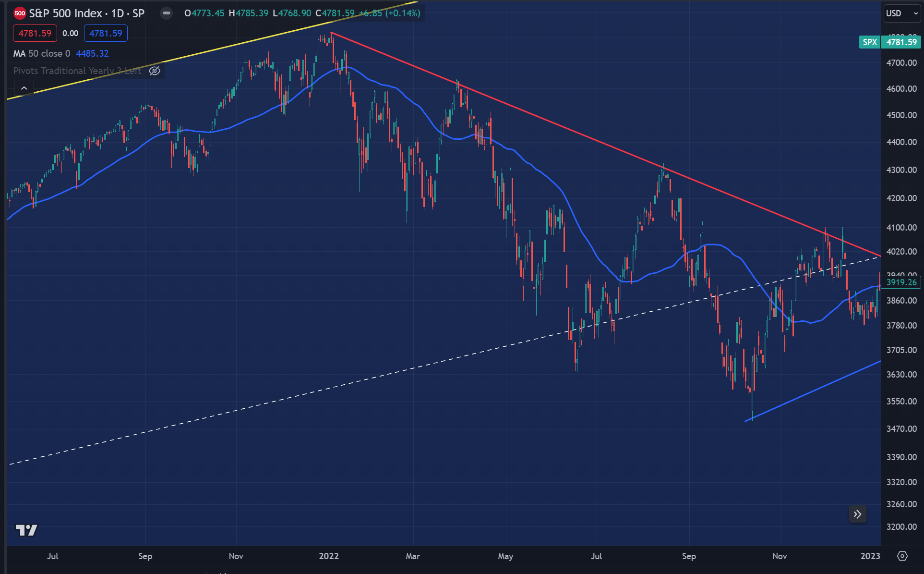Click the Nov label before 2022 on time axis
924x574 pixels.
click(x=236, y=556)
